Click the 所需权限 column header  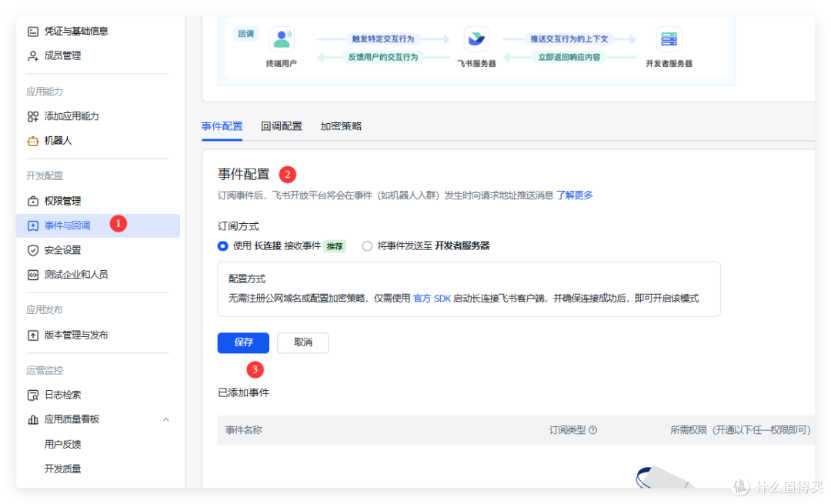741,430
